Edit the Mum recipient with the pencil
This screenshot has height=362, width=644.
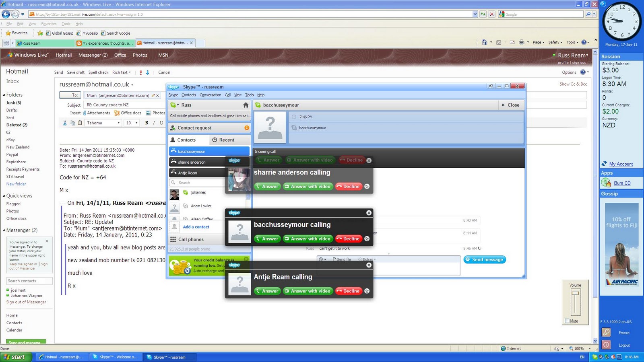pos(153,95)
